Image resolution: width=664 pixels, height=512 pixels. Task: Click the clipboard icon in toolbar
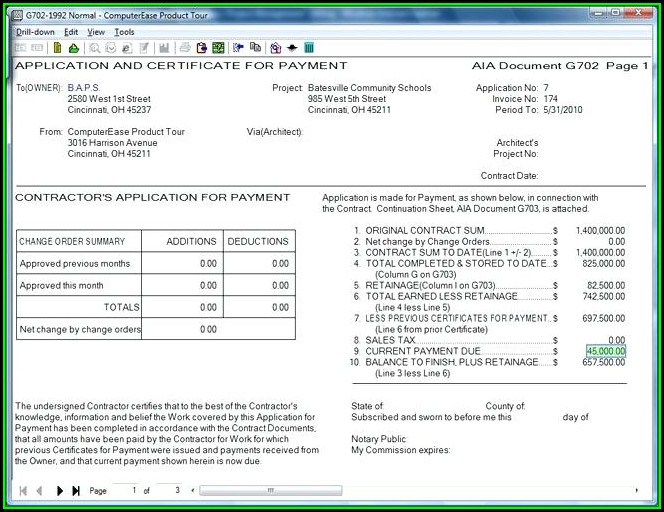[200, 48]
